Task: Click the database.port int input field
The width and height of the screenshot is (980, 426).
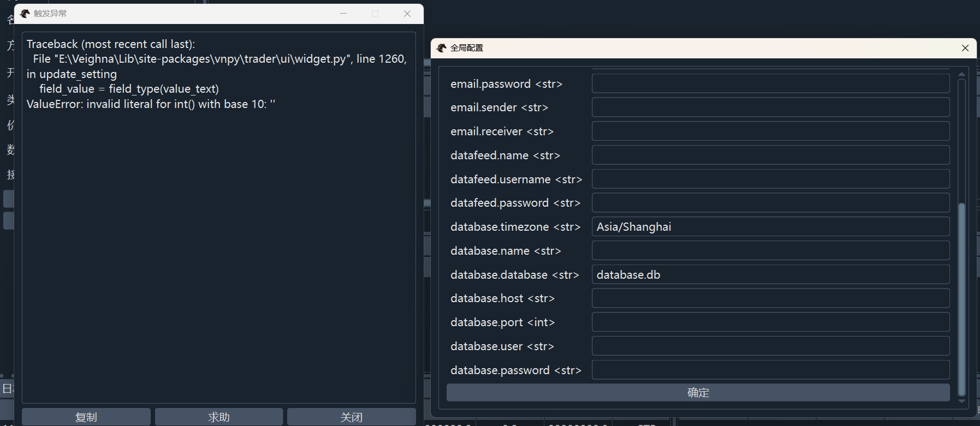Action: coord(770,322)
